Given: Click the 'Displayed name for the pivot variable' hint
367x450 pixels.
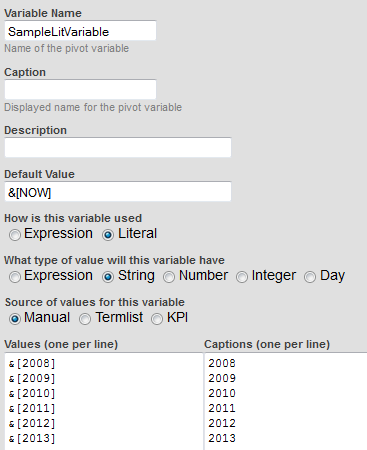Looking at the screenshot, I should 93,107.
